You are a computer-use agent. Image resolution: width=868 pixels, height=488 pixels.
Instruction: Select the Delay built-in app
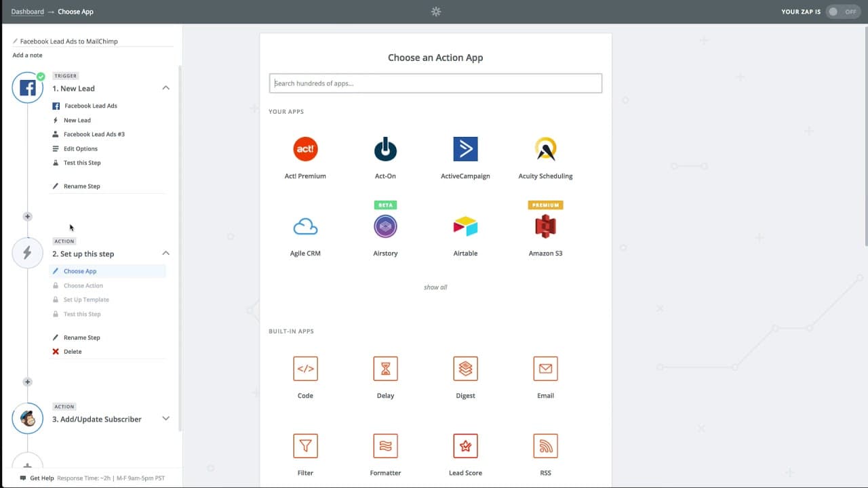[x=385, y=377]
